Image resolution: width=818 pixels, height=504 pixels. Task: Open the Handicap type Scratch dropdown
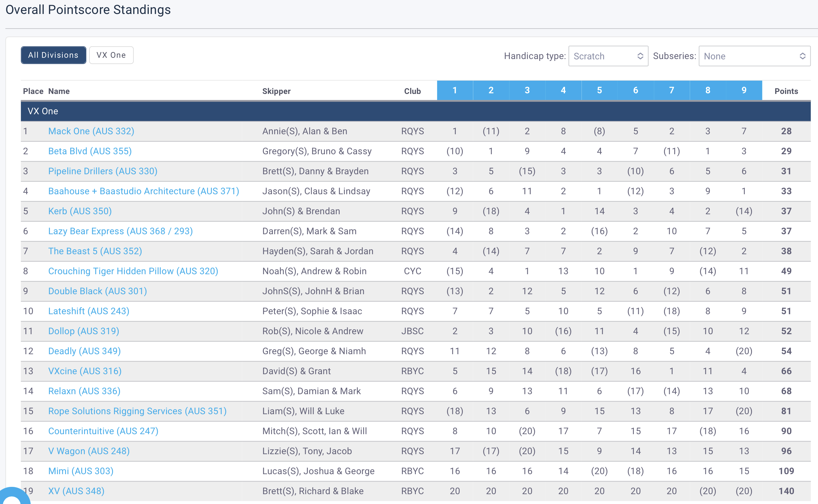click(608, 56)
